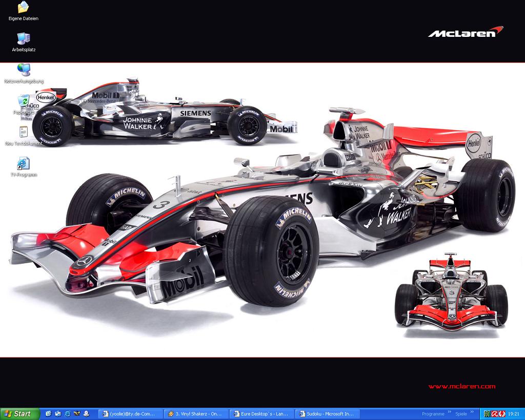Click the Spiele toolbar label

[x=461, y=414]
